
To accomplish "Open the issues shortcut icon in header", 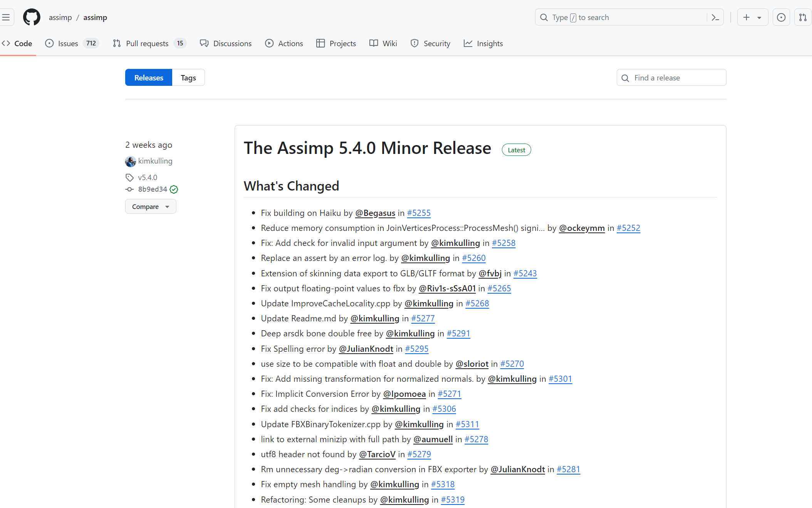I will coord(781,17).
